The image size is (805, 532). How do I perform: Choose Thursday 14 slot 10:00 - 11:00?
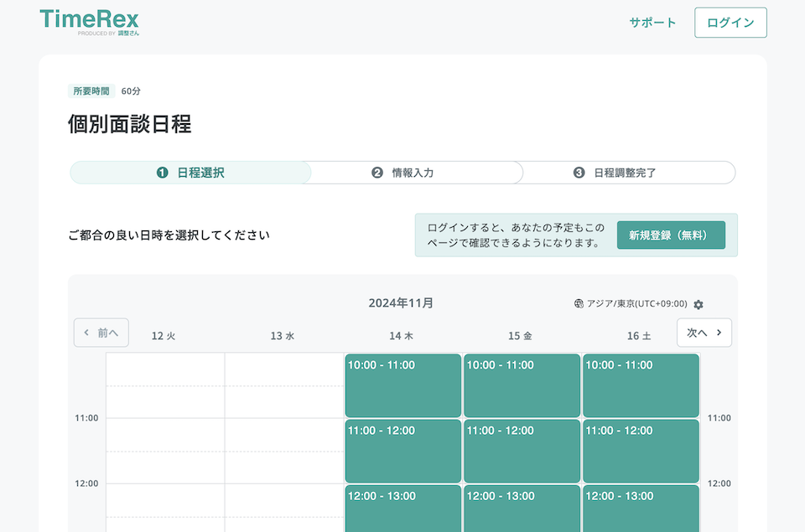point(402,385)
